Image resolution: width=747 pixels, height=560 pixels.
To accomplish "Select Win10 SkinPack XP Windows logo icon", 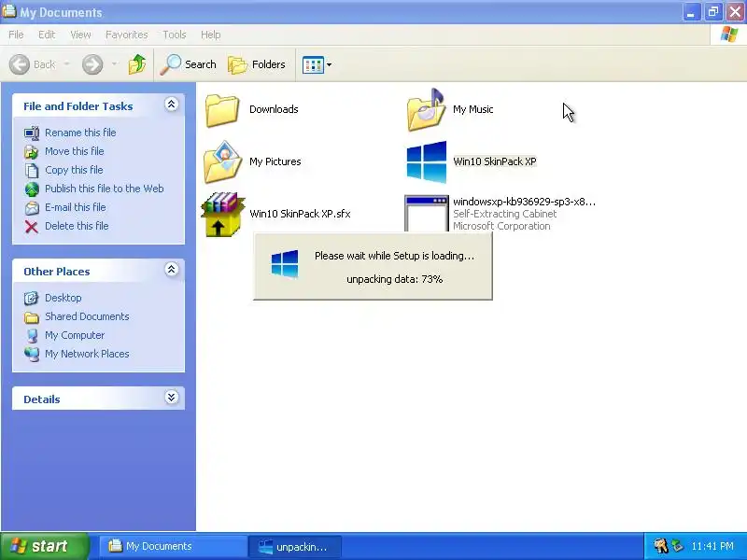I will [x=427, y=161].
